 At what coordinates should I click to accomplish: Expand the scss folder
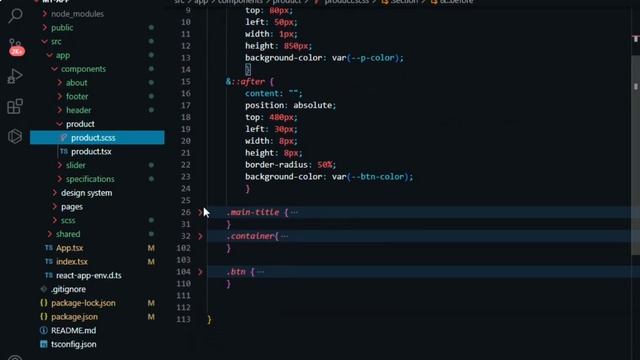click(x=54, y=220)
